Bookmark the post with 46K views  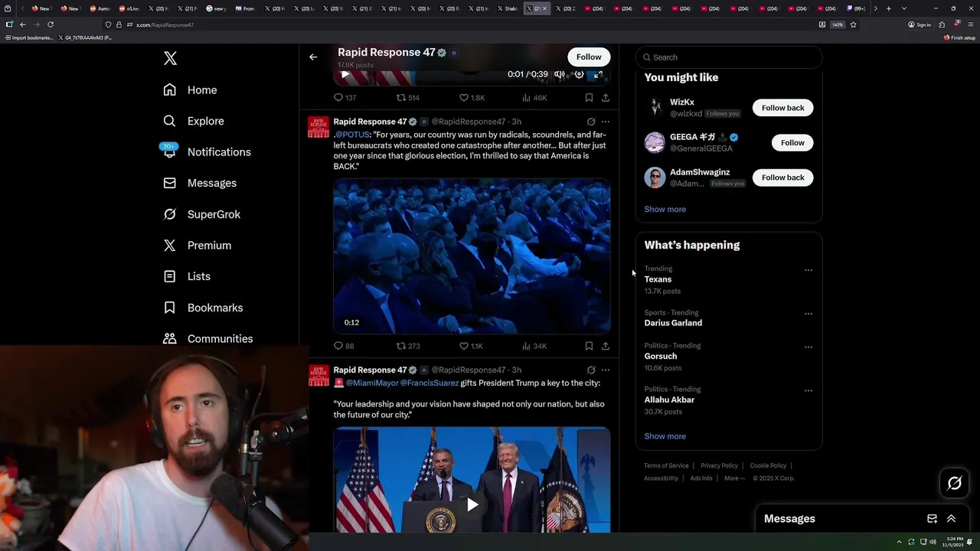[x=589, y=98]
